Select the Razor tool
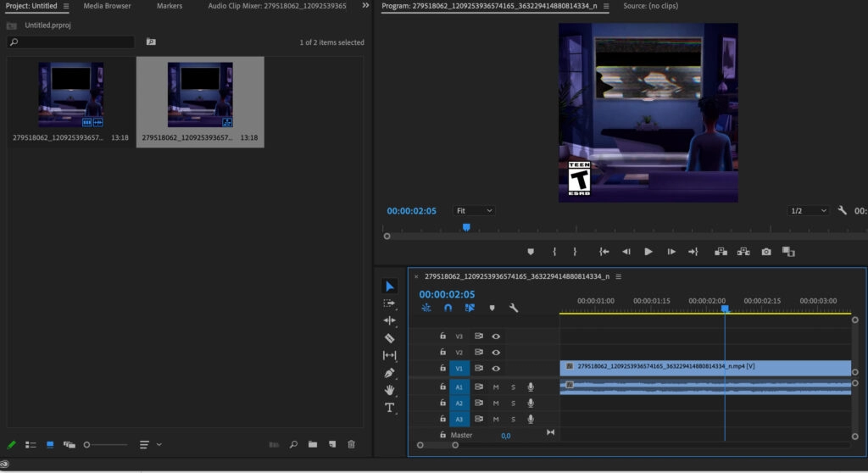 (x=390, y=338)
